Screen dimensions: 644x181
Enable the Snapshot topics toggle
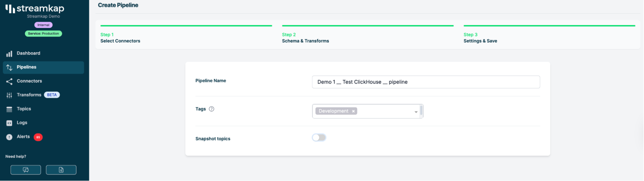[x=319, y=138]
